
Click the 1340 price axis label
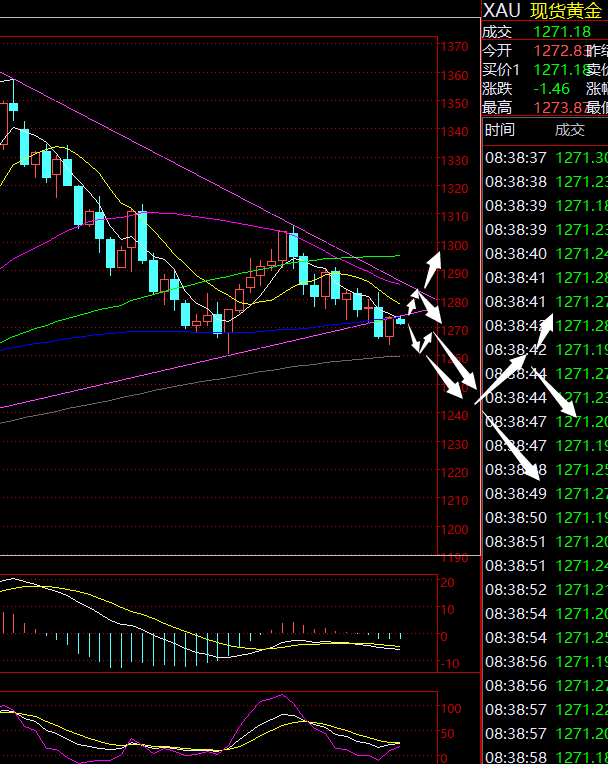[x=455, y=132]
